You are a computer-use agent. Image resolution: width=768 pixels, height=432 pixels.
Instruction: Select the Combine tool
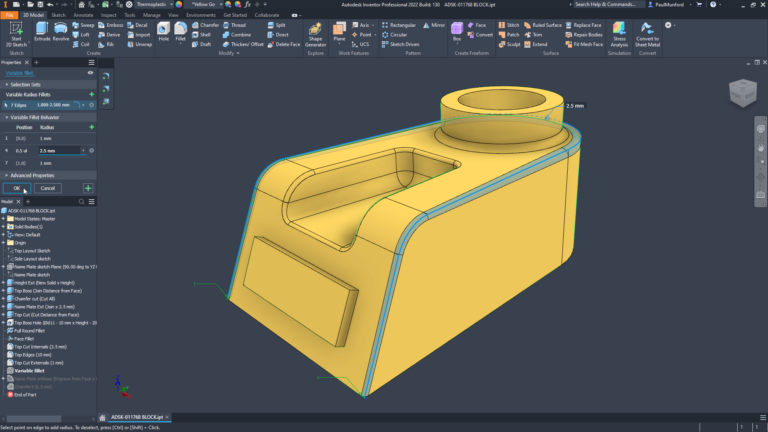point(237,35)
